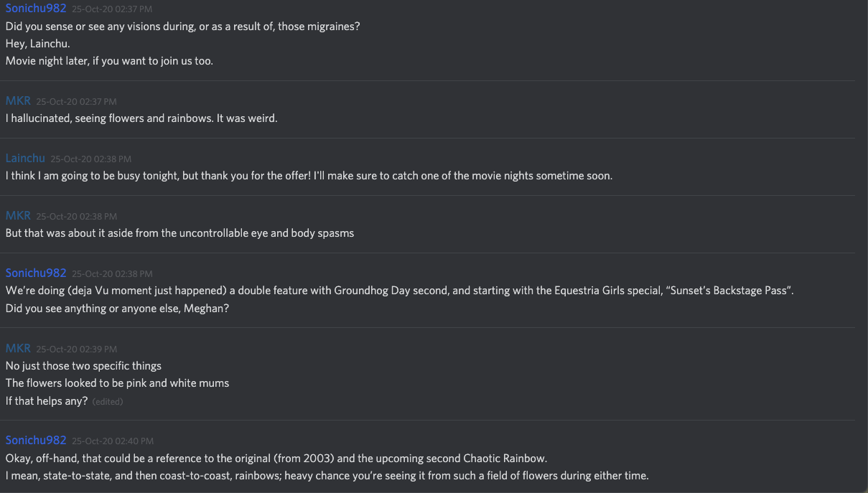868x493 pixels.
Task: Open Lainchu's profile from the username
Action: coord(25,159)
